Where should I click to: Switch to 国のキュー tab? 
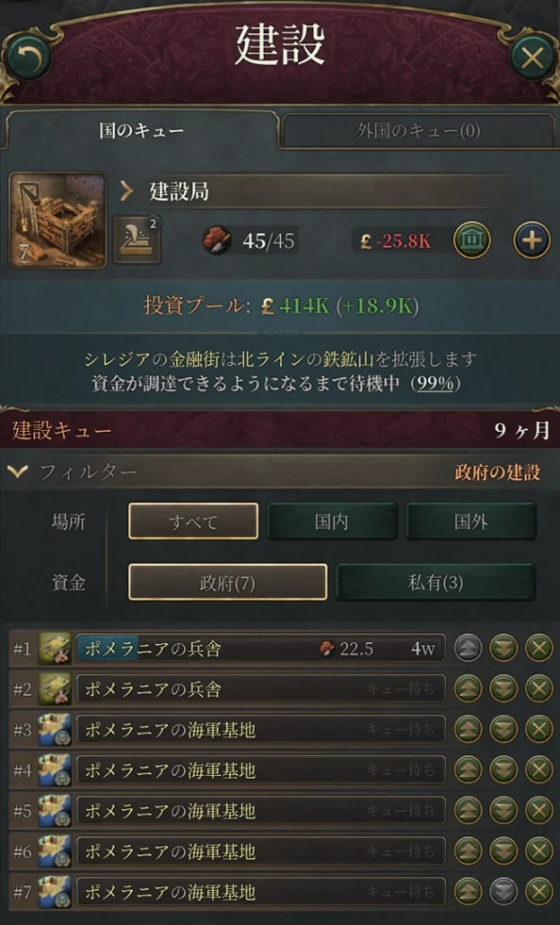141,130
